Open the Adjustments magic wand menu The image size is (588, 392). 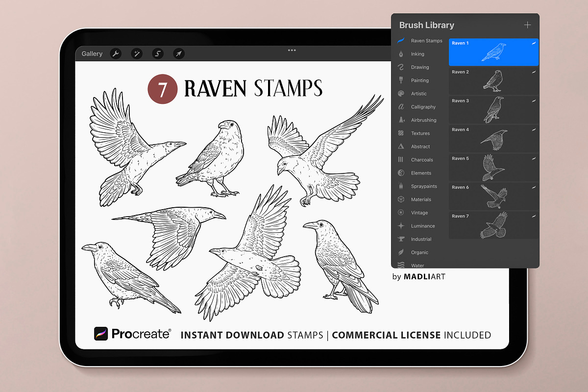point(137,54)
